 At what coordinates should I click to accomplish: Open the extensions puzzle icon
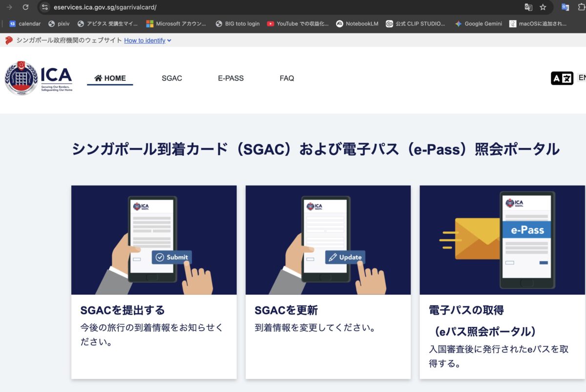581,7
